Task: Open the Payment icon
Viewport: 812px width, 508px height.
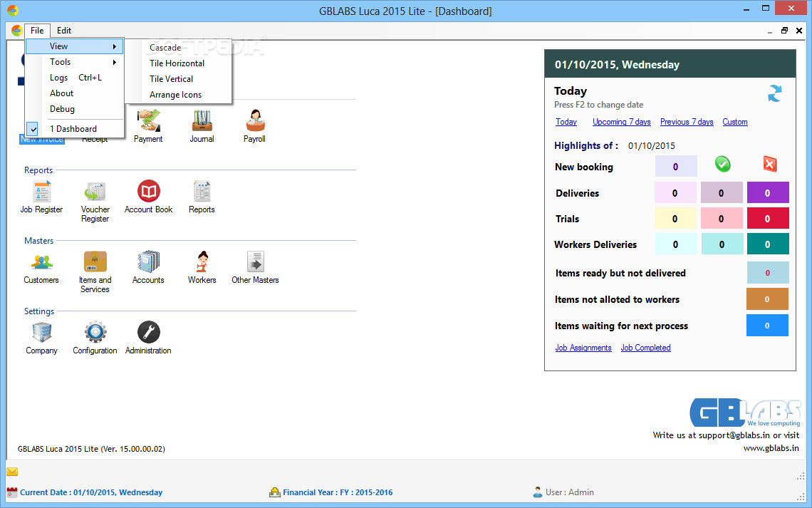Action: pyautogui.click(x=148, y=120)
